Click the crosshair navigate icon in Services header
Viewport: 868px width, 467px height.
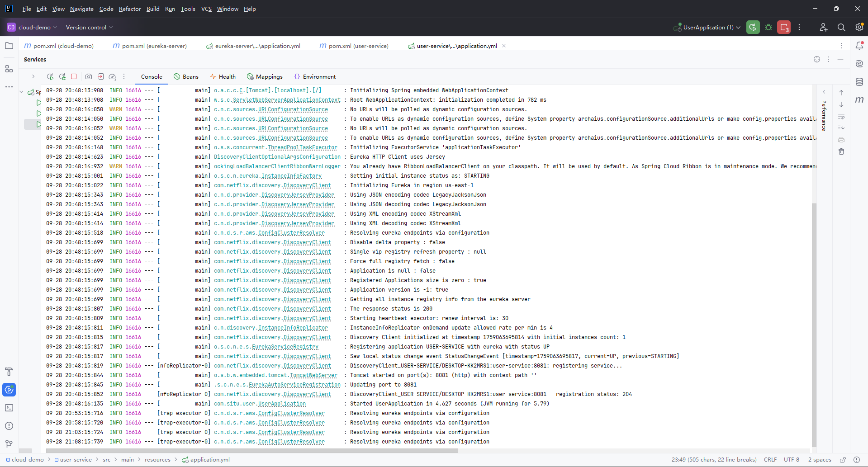pos(817,59)
